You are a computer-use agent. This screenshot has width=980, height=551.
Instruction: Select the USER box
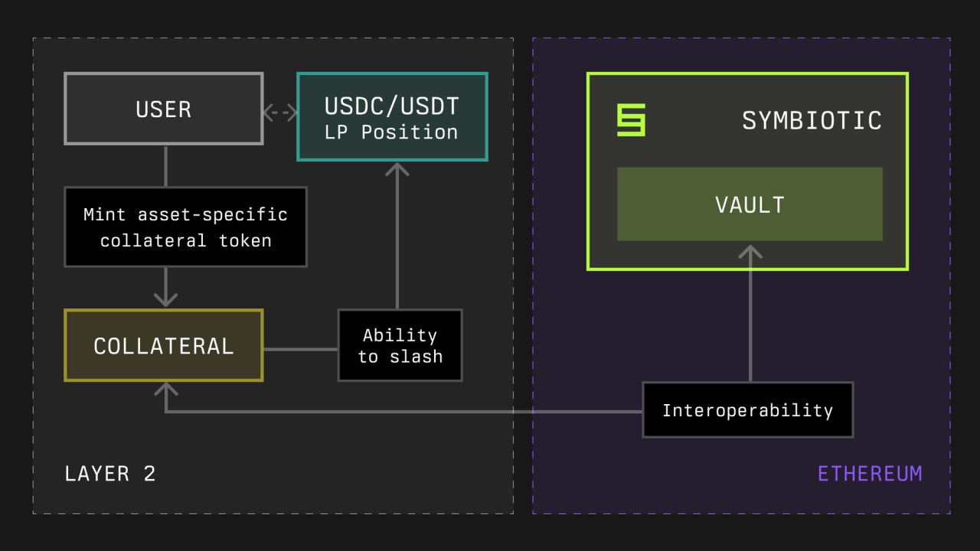tap(164, 109)
